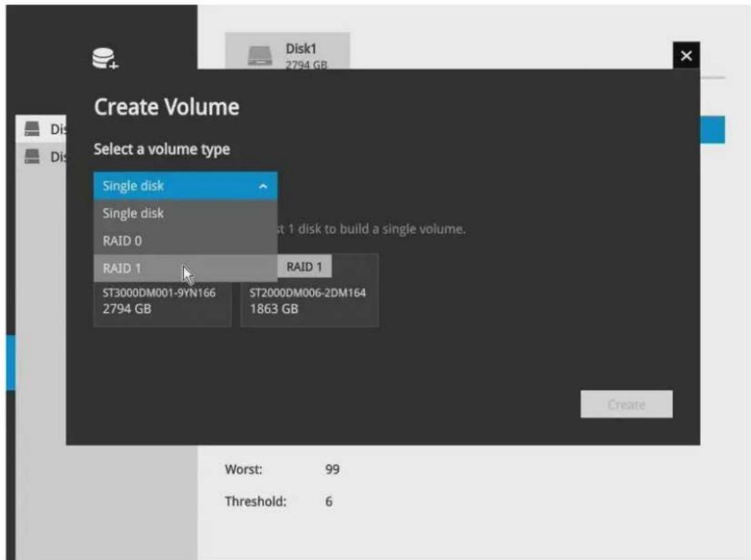Close the Create Volume dialog
Screen dimensions: 751x560
pyautogui.click(x=686, y=56)
